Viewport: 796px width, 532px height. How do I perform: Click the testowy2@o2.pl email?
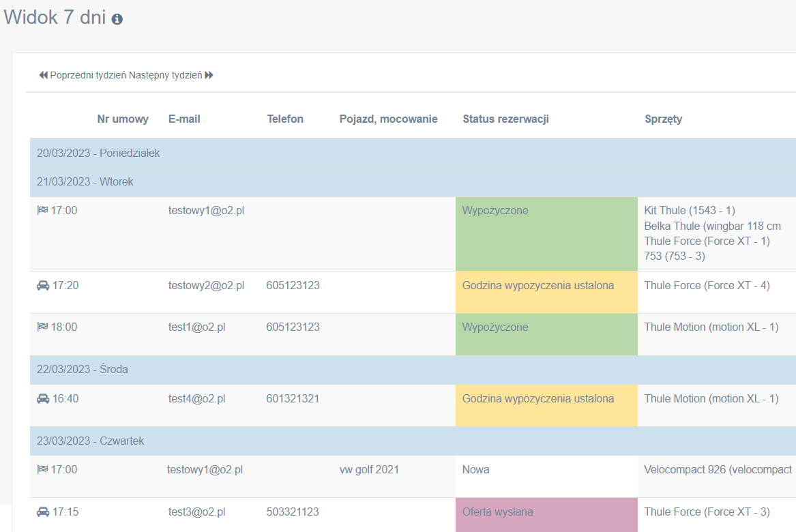click(x=206, y=286)
